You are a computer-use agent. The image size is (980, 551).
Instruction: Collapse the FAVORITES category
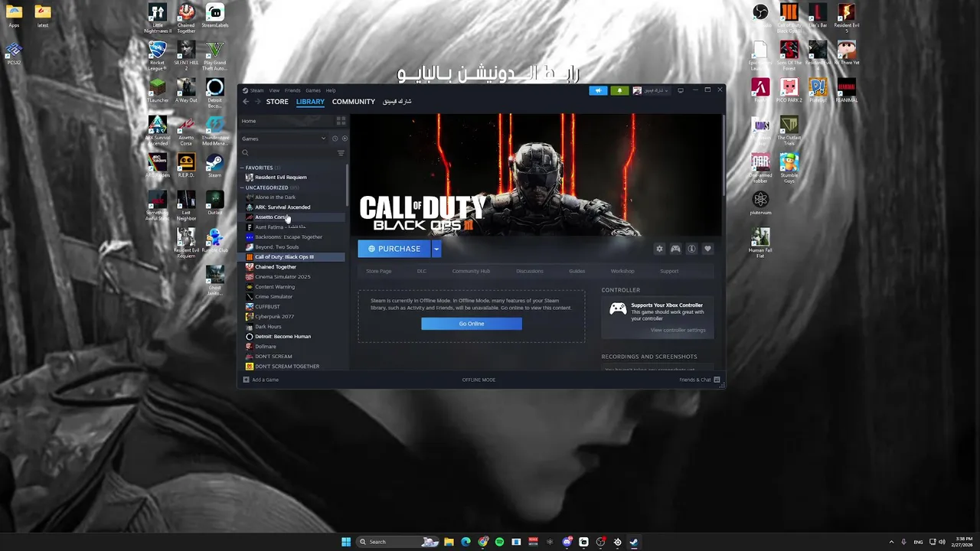242,168
